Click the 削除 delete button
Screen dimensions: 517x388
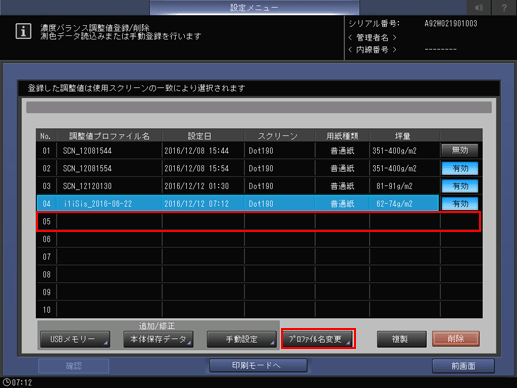tap(456, 339)
